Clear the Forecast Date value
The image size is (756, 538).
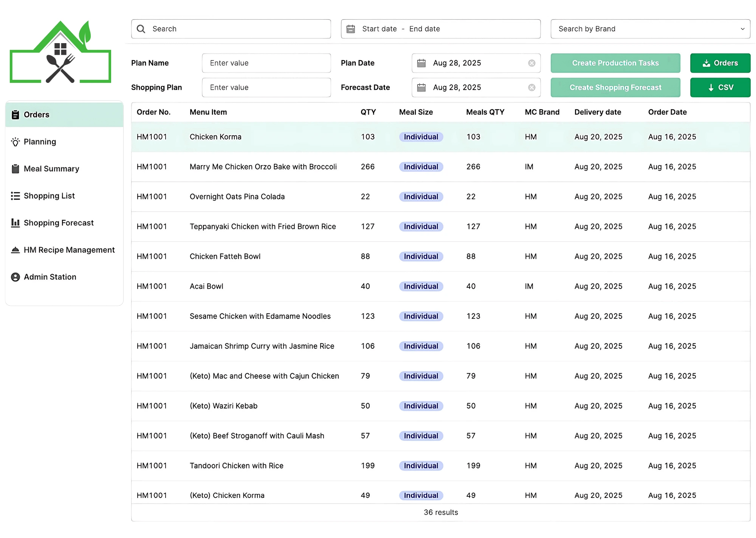(531, 87)
